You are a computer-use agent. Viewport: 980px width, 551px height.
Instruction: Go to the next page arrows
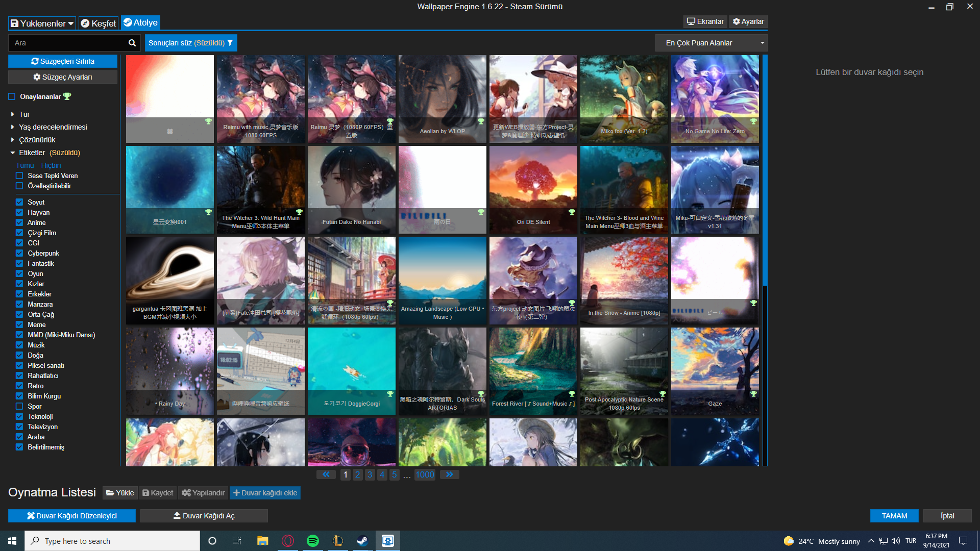point(449,474)
